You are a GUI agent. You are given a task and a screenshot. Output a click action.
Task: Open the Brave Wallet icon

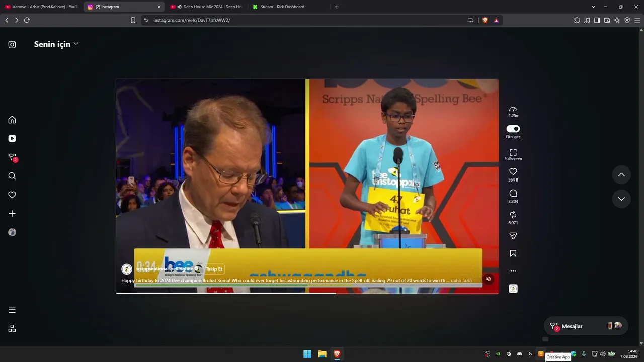tap(607, 20)
